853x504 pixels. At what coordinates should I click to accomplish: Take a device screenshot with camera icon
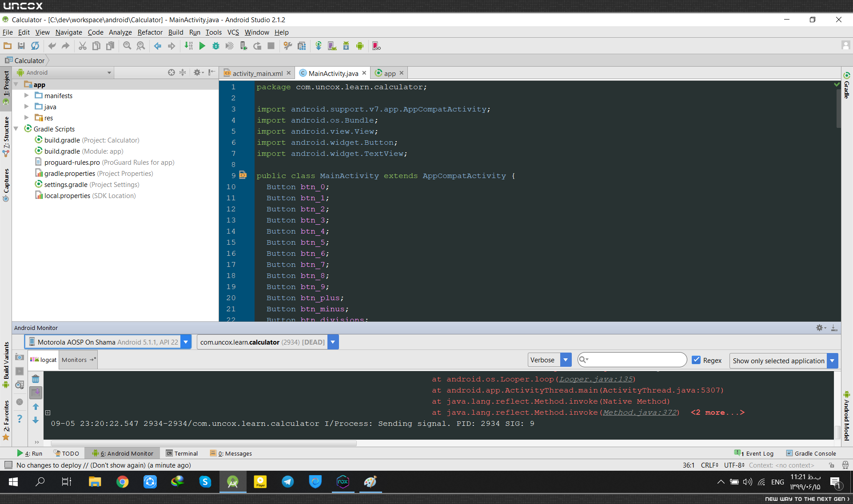pyautogui.click(x=20, y=357)
